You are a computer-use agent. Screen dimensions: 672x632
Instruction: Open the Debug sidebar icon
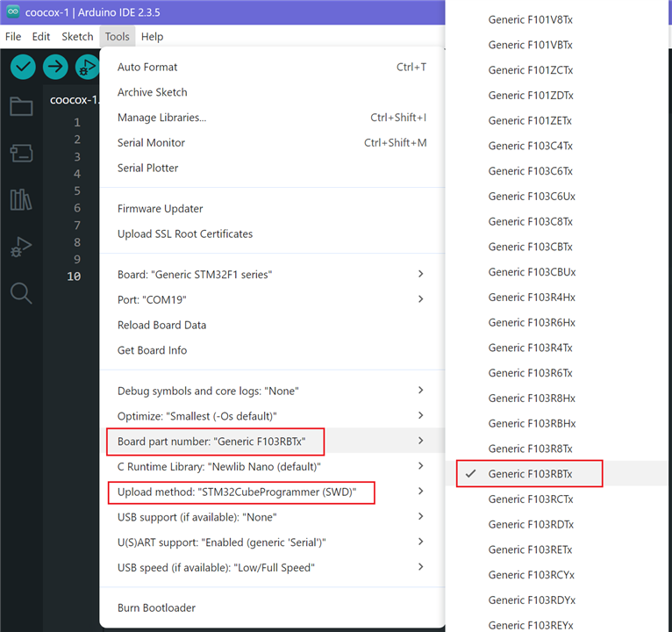tap(21, 247)
